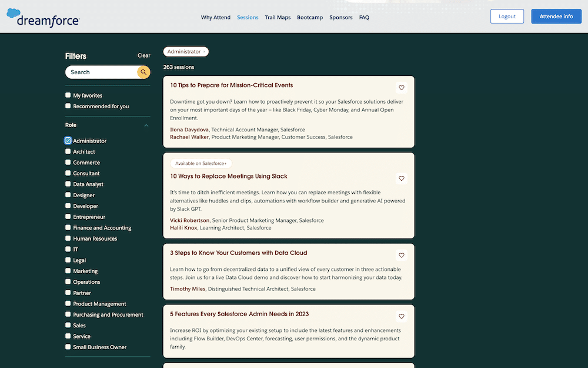Check the Commerce role checkbox

[x=68, y=163]
